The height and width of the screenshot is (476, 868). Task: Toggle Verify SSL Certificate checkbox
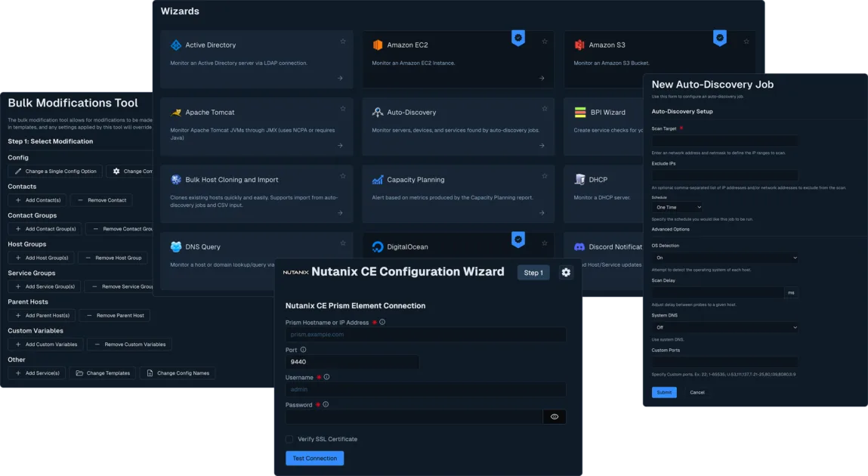coord(289,439)
